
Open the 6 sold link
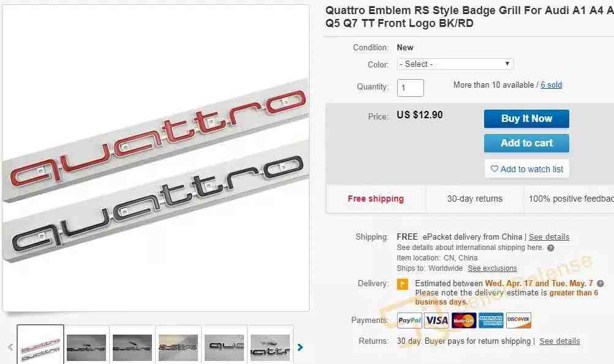[551, 85]
